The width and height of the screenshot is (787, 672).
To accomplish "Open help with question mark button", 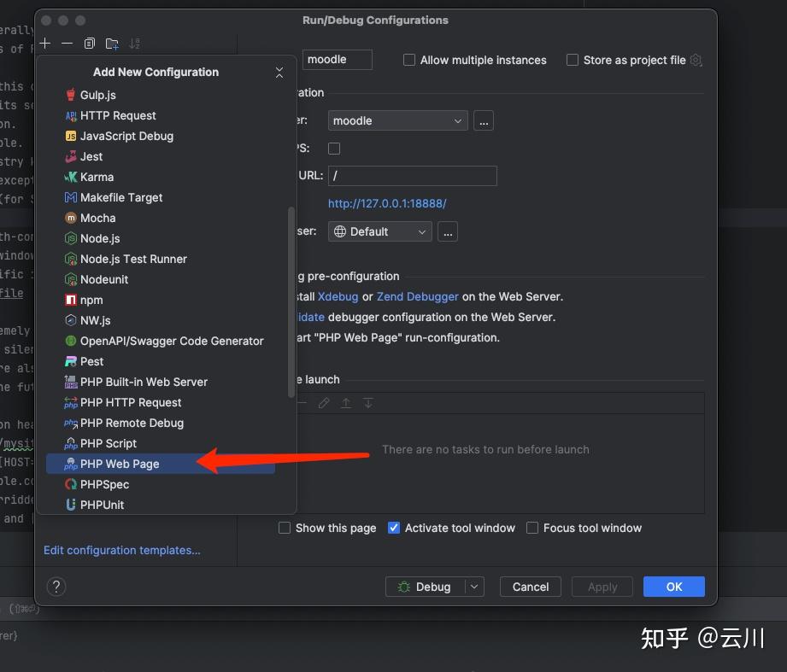I will 56,587.
